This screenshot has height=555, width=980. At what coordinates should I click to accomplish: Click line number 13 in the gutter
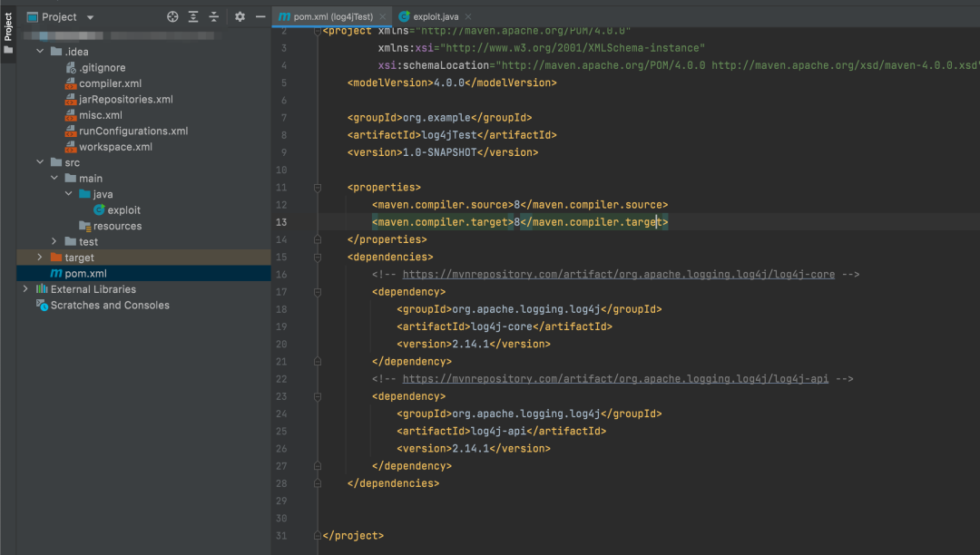(281, 222)
